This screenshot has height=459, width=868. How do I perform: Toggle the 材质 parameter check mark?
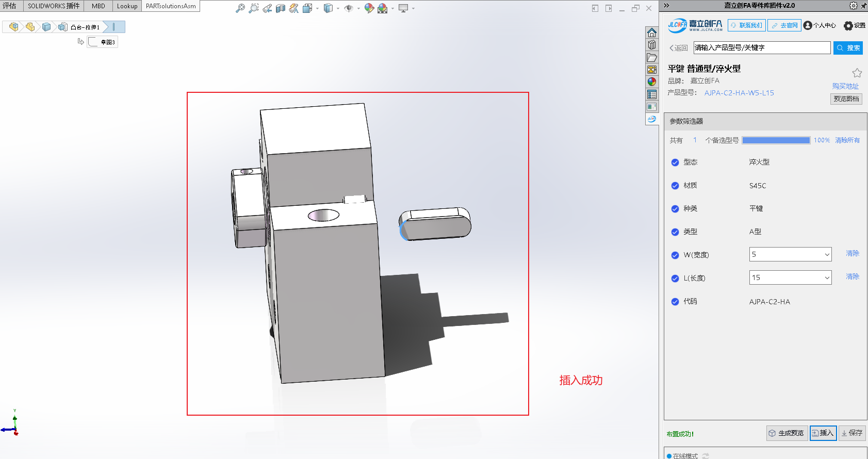click(675, 186)
